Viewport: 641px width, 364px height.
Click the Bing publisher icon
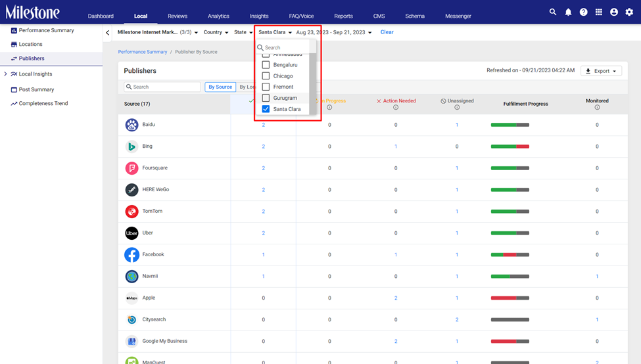[x=131, y=147]
